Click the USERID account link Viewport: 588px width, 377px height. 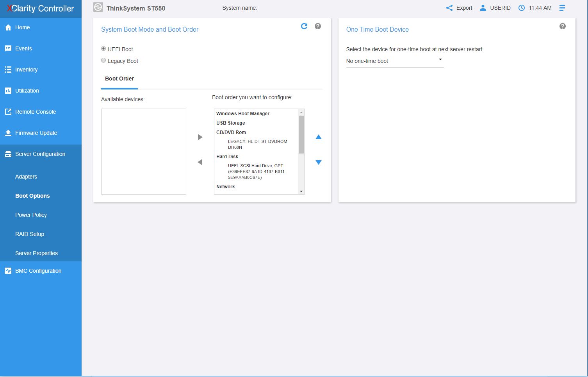[500, 8]
